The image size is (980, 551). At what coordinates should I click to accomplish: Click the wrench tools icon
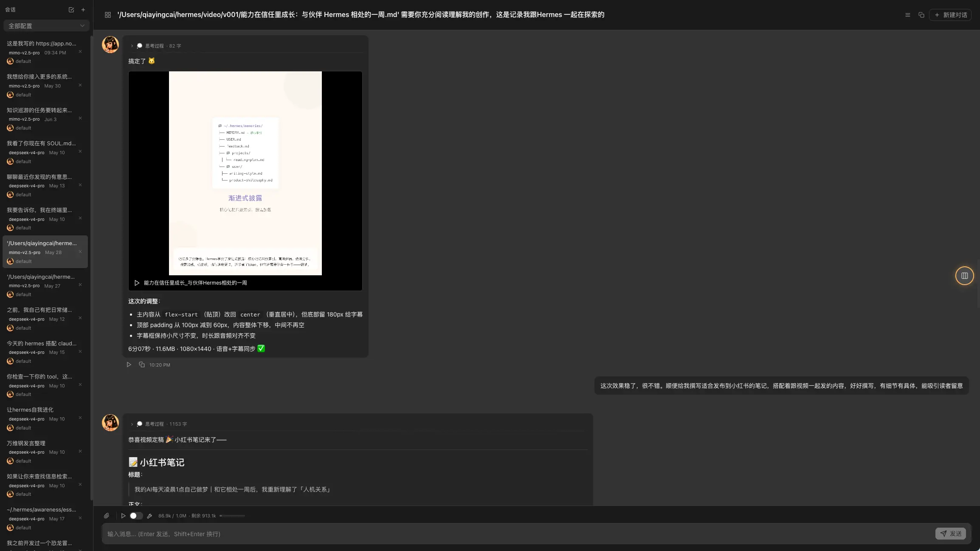click(149, 516)
